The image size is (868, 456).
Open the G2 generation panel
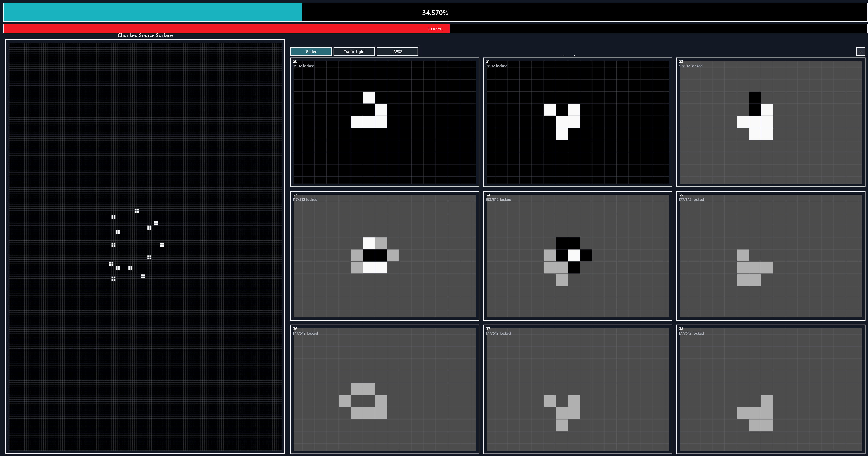point(771,122)
